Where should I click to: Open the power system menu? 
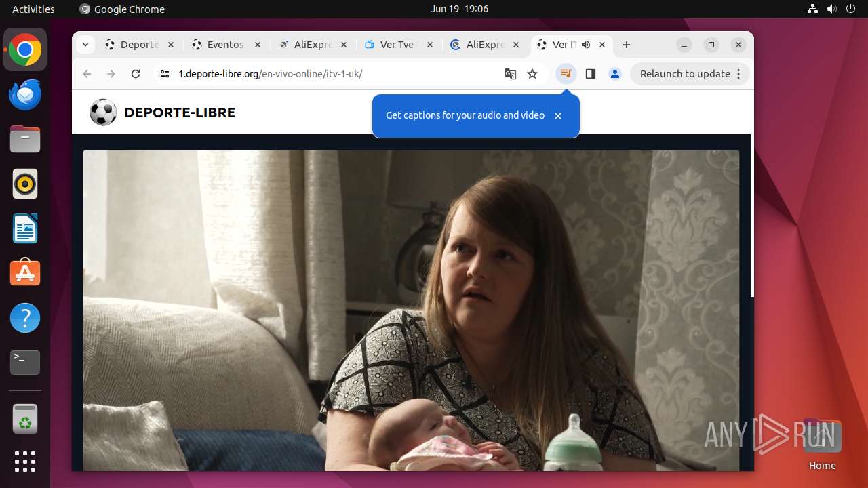[x=851, y=9]
